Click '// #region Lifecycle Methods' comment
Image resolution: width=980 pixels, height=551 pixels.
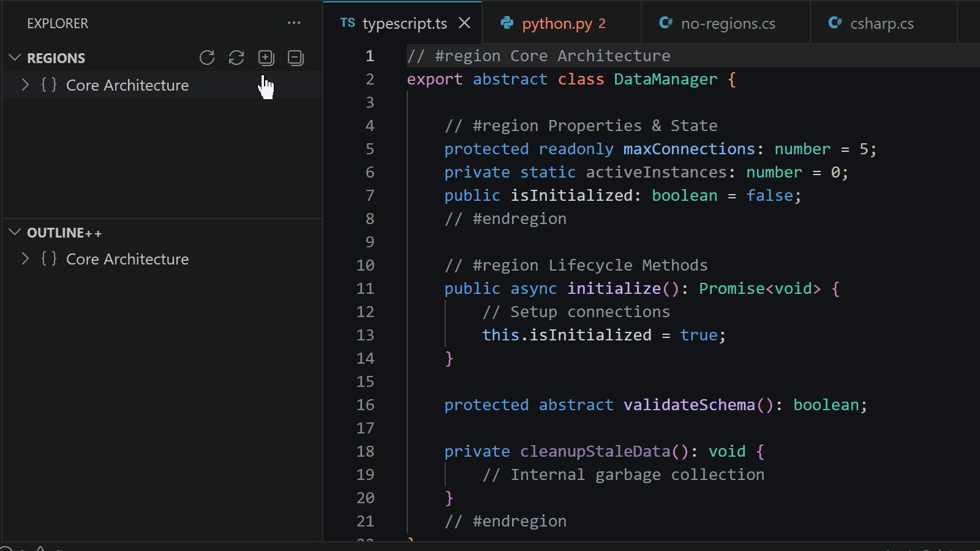576,265
